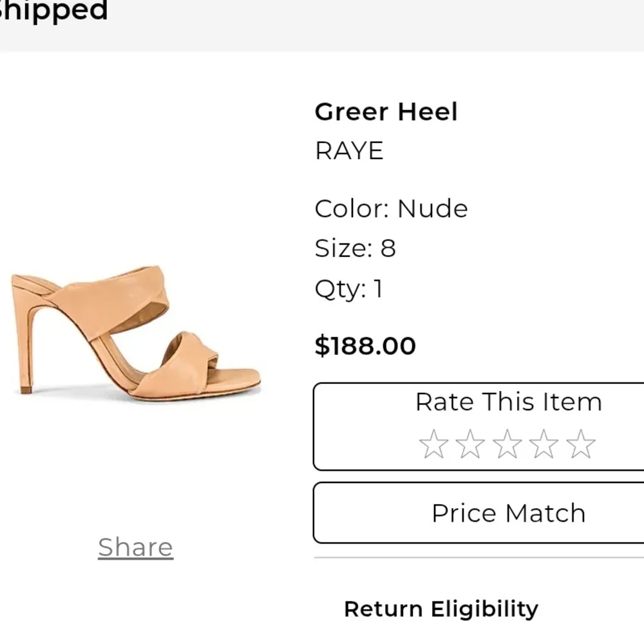
Task: Rate the item five stars
Action: click(x=581, y=444)
